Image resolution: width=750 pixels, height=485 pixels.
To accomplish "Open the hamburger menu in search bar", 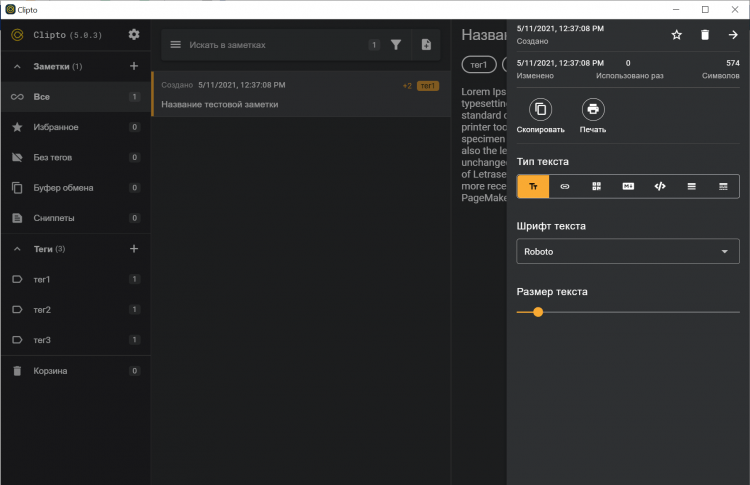I will click(x=176, y=45).
